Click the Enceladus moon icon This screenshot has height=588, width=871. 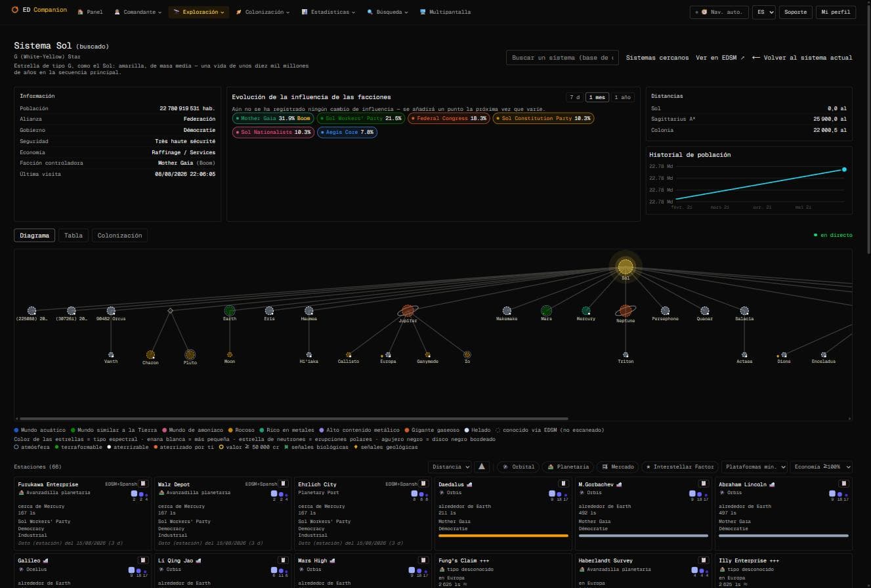tap(824, 354)
